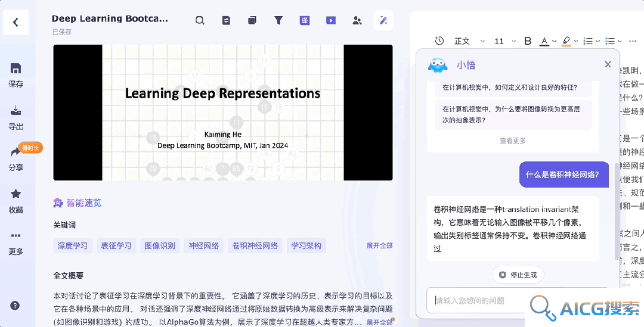Click the video play icon in toolbar
The height and width of the screenshot is (327, 644).
pos(331,20)
